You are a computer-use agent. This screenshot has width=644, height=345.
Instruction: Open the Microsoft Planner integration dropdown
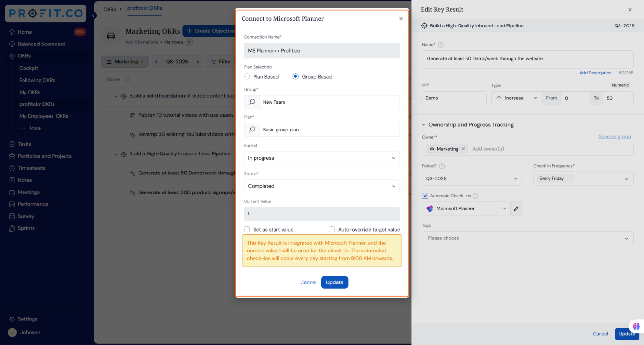466,209
